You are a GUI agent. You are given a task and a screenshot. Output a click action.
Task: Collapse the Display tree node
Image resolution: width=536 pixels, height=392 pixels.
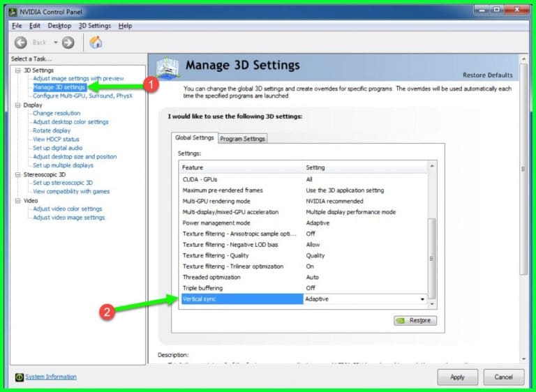[x=17, y=105]
